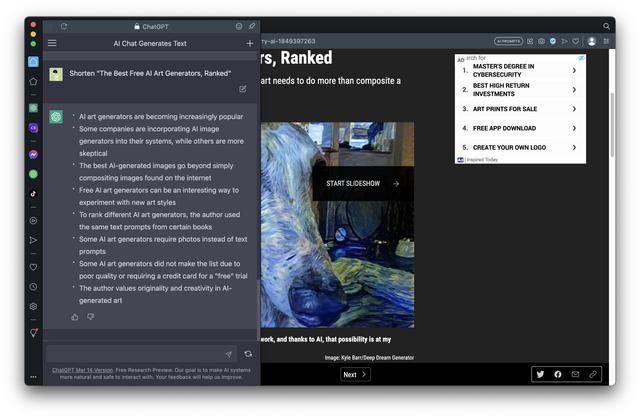The width and height of the screenshot is (640, 418).
Task: Click the emoji icon in ChatGPT panel header
Action: (239, 27)
